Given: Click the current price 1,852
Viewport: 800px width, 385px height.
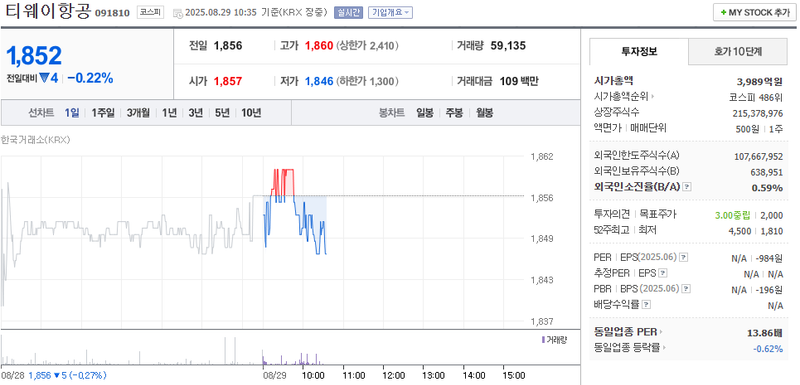Looking at the screenshot, I should point(34,55).
